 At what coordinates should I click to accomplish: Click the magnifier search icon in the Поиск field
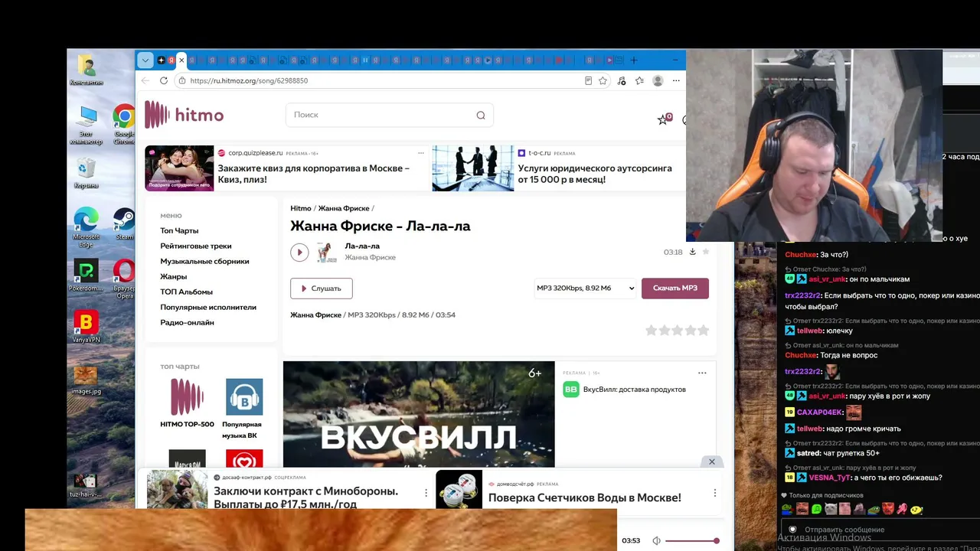click(x=481, y=116)
